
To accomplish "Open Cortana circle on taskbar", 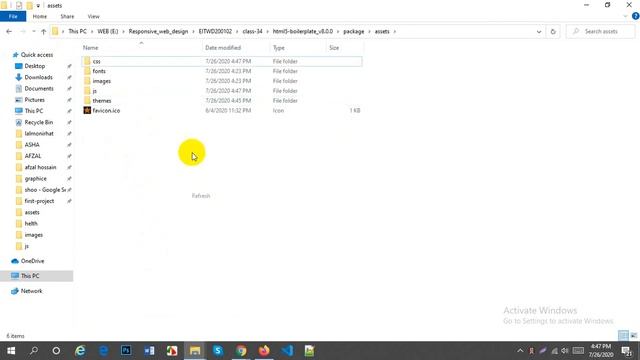I will point(56,351).
